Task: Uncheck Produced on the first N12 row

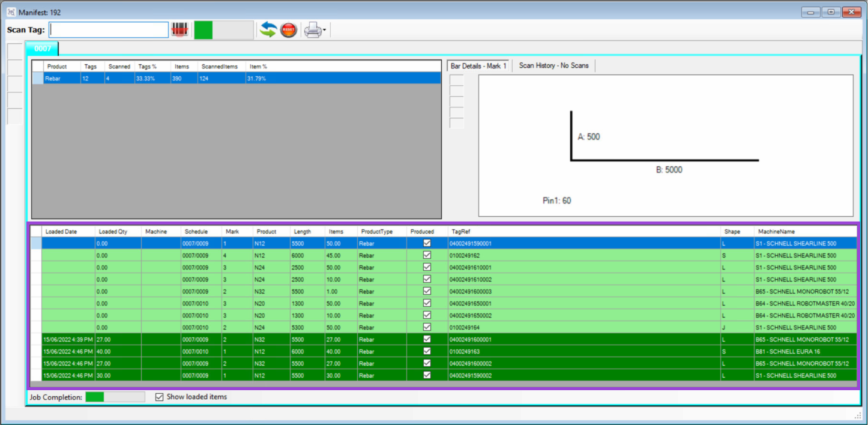Action: click(427, 243)
